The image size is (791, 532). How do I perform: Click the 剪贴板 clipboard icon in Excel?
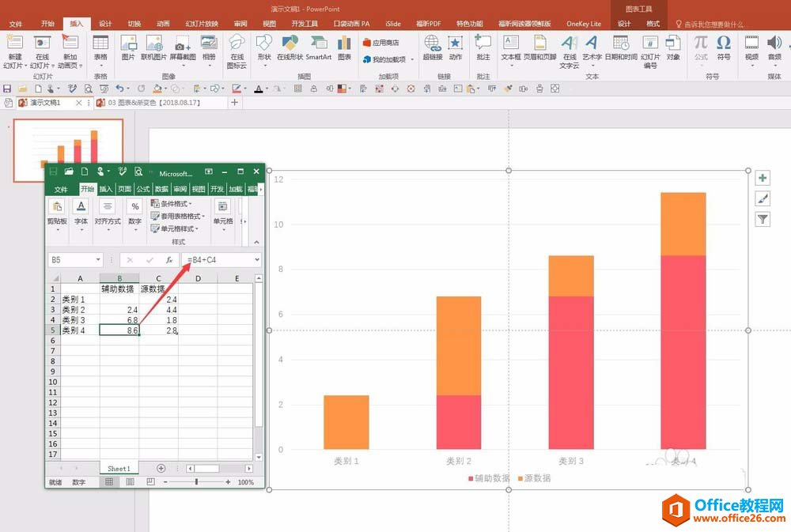pos(58,207)
